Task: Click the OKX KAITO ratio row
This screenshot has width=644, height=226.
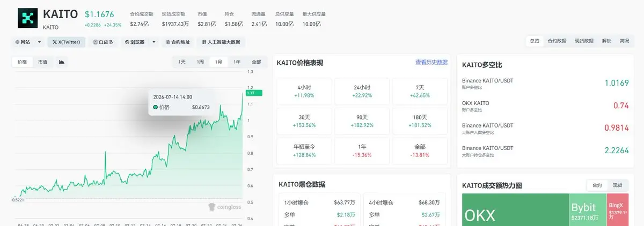Action: (545, 105)
